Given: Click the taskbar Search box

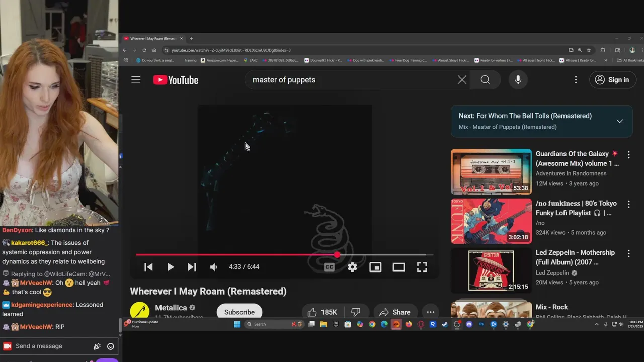Looking at the screenshot, I should point(274,324).
